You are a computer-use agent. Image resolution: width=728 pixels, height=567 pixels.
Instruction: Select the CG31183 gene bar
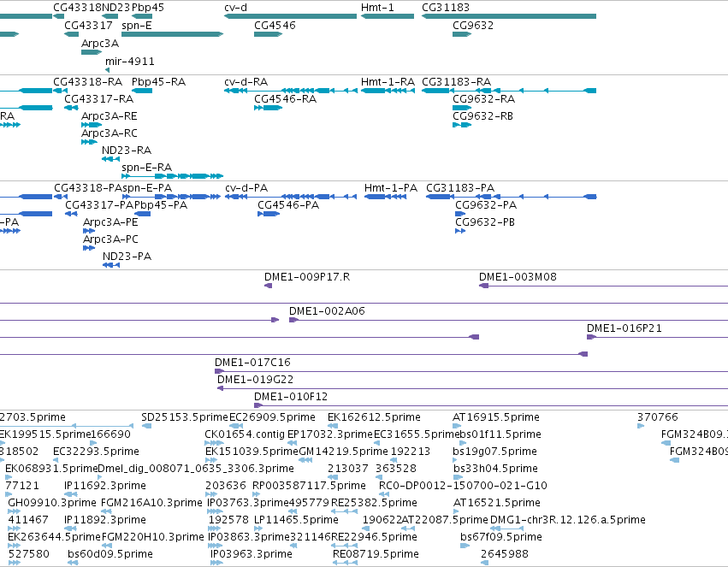click(509, 16)
